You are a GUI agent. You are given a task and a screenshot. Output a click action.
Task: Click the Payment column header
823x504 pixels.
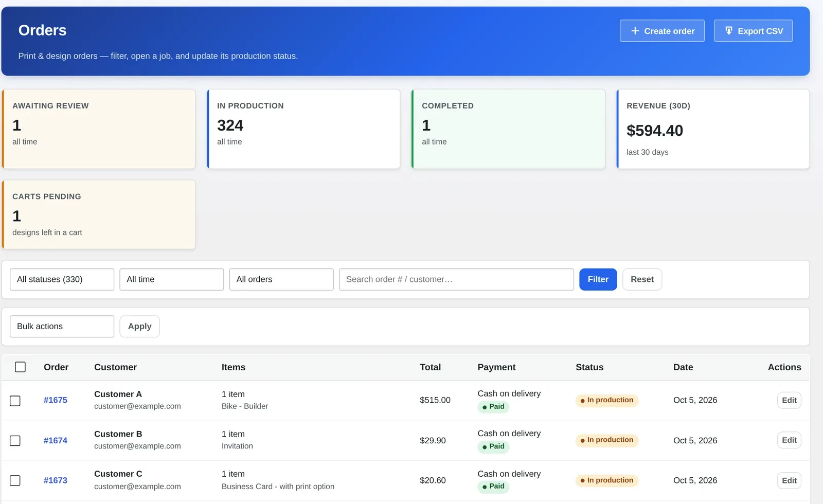[x=496, y=367]
